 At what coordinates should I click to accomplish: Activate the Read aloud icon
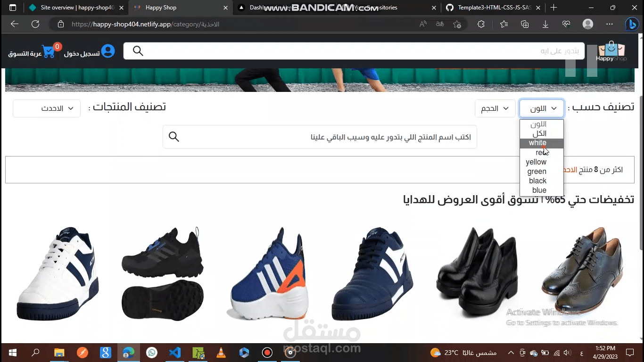pos(423,24)
